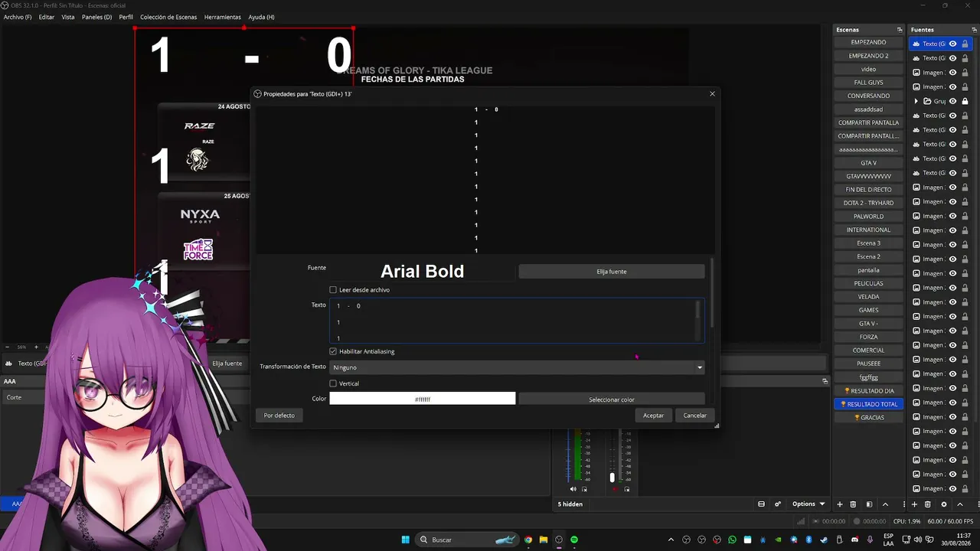
Task: Toggle the audio mixer layout icon
Action: pos(761,504)
